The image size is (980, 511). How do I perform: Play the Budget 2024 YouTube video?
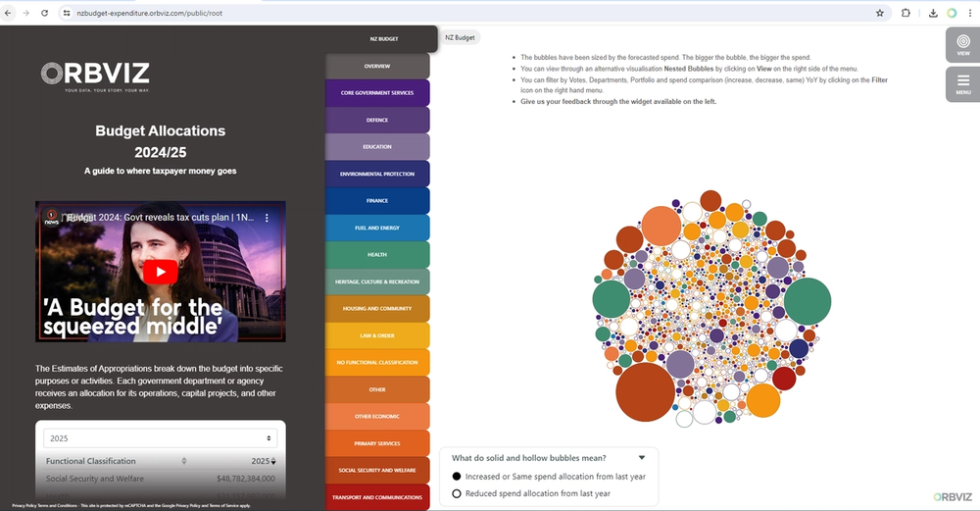tap(160, 272)
